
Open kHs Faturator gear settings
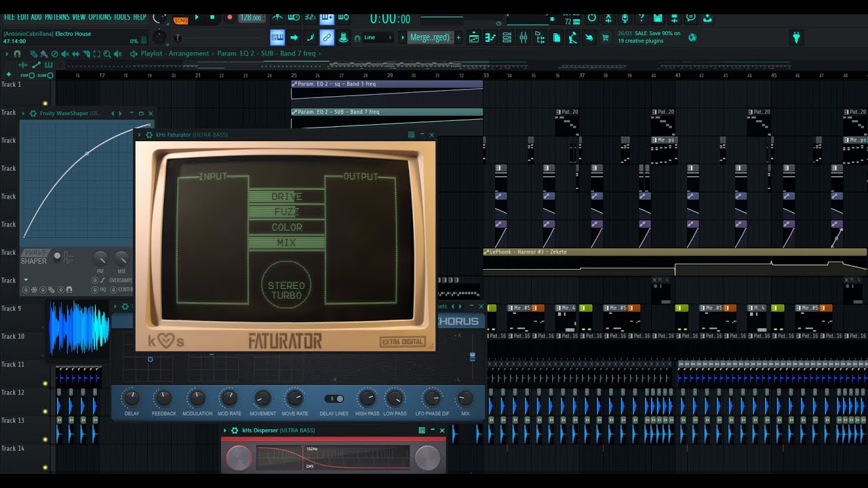pyautogui.click(x=150, y=135)
